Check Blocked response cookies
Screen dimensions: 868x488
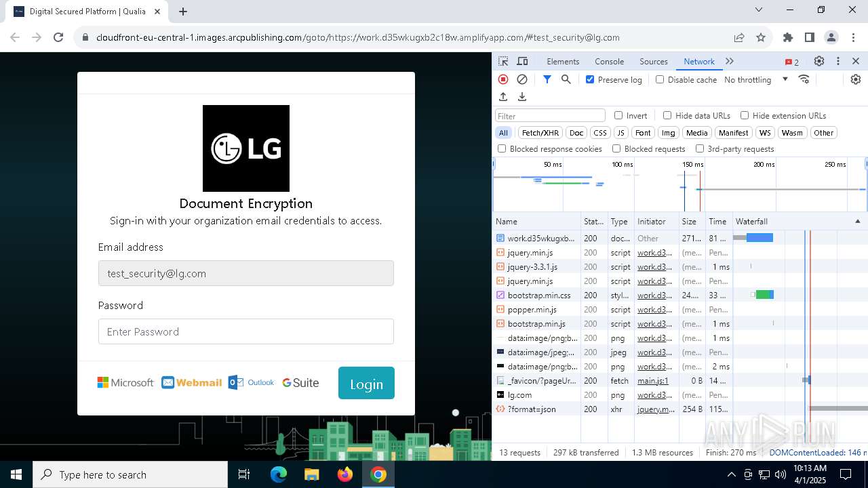[502, 148]
